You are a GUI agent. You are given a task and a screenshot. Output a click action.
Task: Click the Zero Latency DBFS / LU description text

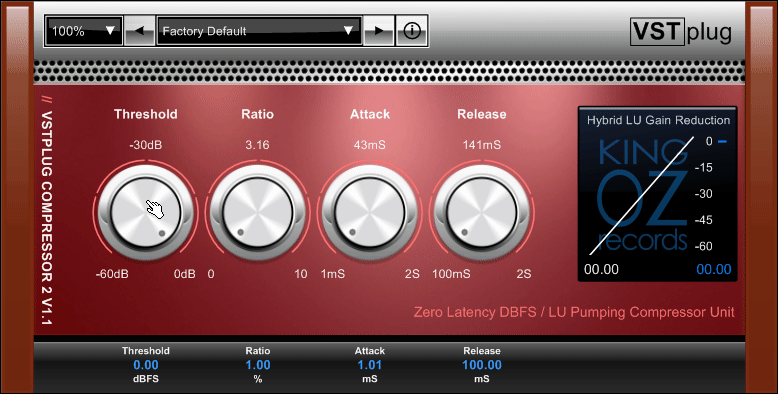tap(574, 312)
